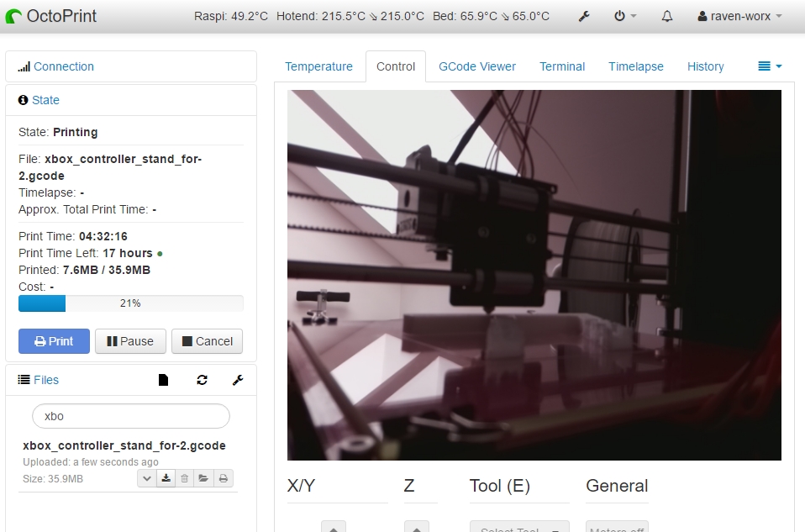
Task: Open Files panel wrench options
Action: [x=238, y=380]
